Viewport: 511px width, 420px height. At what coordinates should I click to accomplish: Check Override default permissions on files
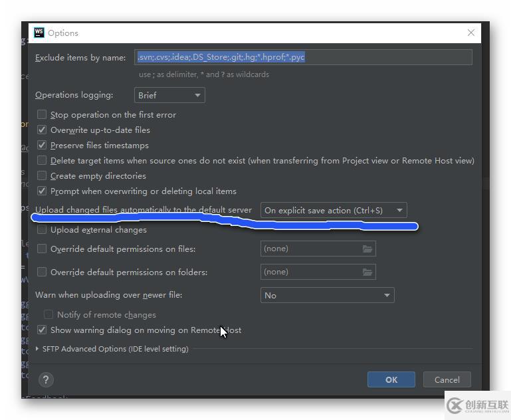tap(42, 249)
